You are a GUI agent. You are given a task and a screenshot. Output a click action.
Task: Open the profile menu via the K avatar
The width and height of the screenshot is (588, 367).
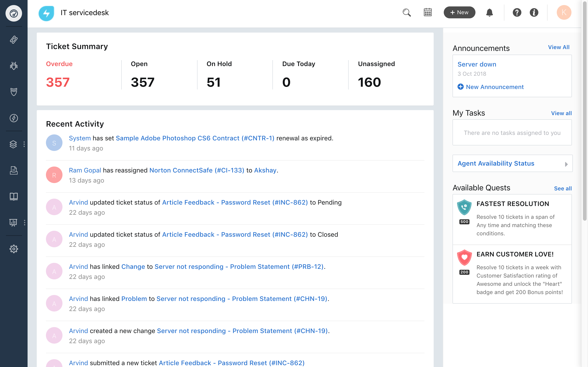(564, 12)
